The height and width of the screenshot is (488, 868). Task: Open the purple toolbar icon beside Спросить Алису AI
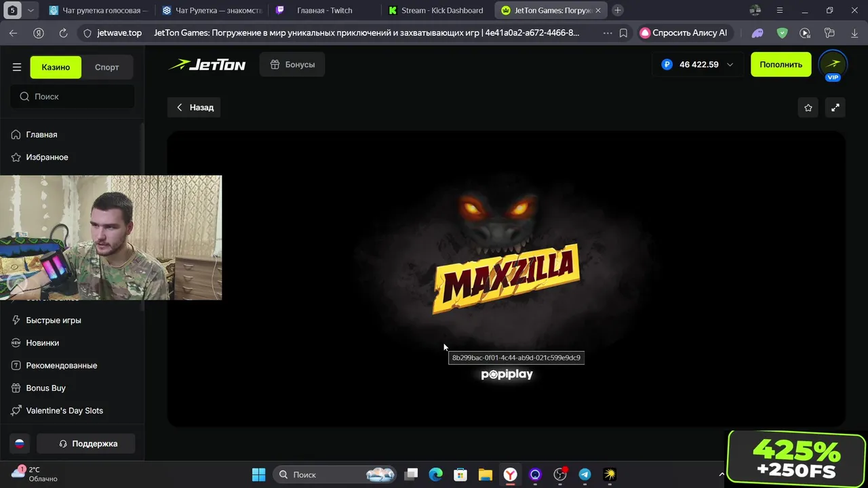[757, 33]
